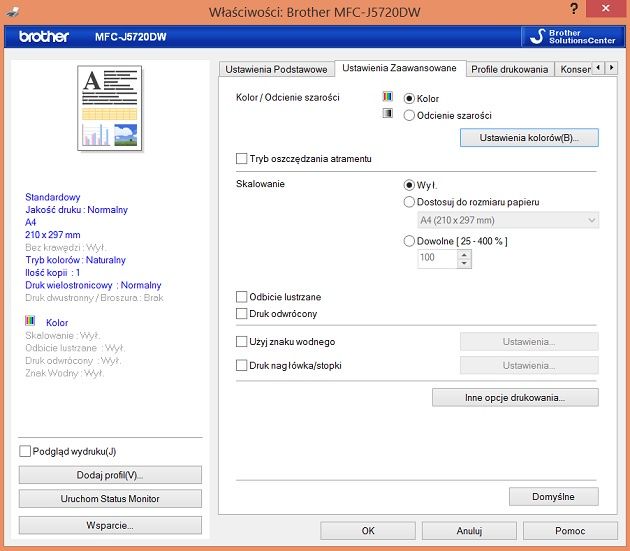630x551 pixels.
Task: Increase scaling percent with up arrow
Action: 464,255
